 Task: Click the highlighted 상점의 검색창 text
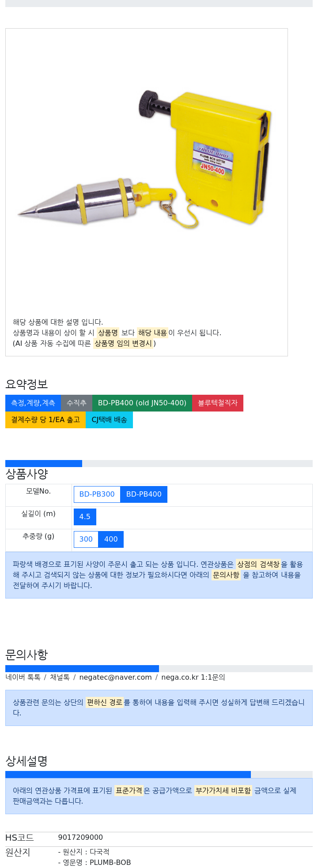(x=258, y=564)
